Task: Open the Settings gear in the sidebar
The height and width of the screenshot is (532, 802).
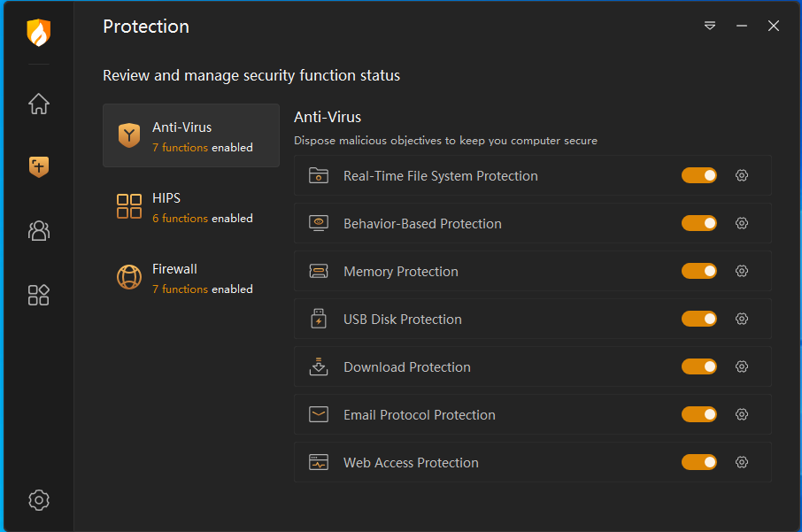Action: [x=38, y=500]
